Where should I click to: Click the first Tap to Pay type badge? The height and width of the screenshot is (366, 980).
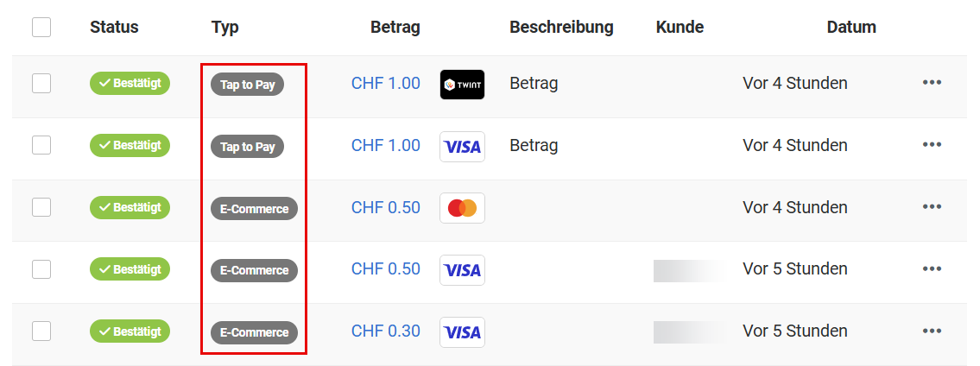click(x=248, y=85)
